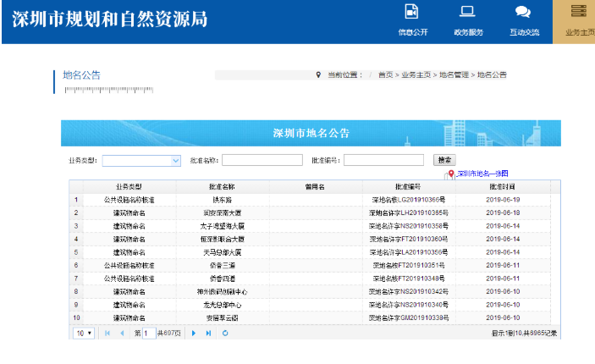Image resolution: width=595 pixels, height=364 pixels.
Task: Open the 深圳市地名一张图 link
Action: pyautogui.click(x=482, y=174)
